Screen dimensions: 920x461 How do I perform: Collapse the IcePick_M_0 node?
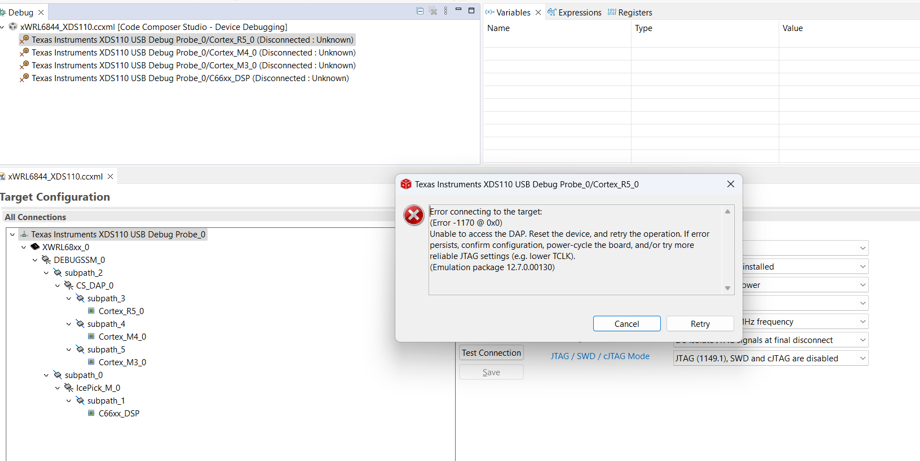point(58,388)
